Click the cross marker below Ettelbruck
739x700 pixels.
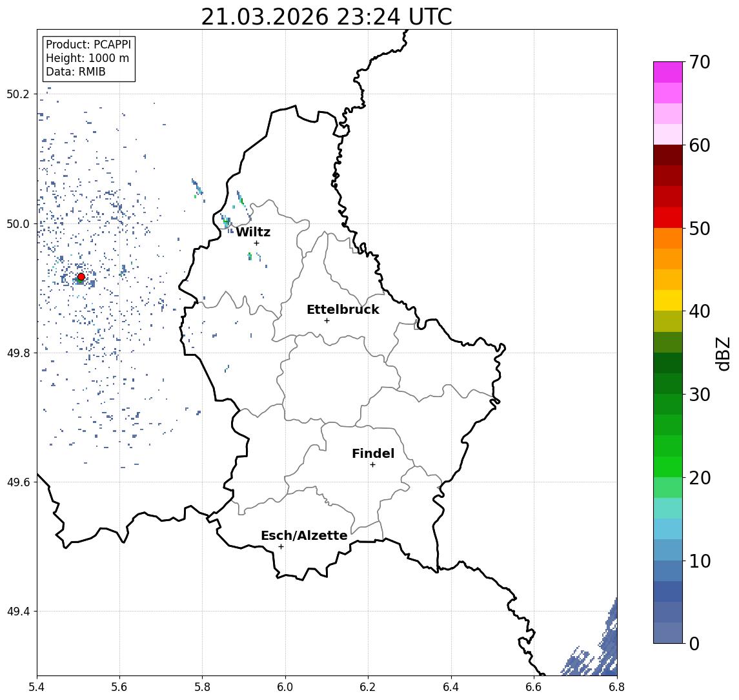click(327, 321)
